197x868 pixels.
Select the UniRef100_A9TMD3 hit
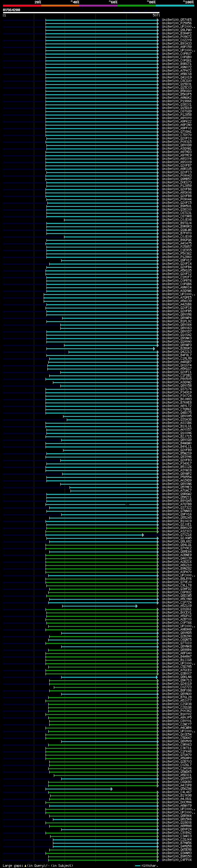pos(177,152)
